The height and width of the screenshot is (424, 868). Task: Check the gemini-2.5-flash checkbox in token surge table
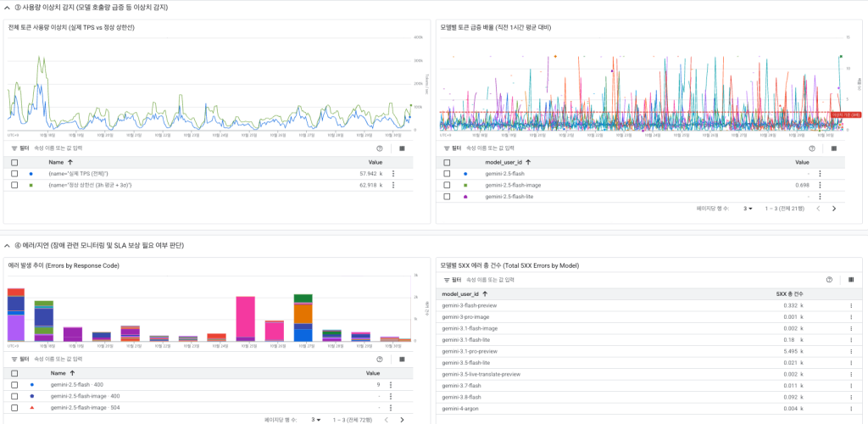[x=447, y=173]
